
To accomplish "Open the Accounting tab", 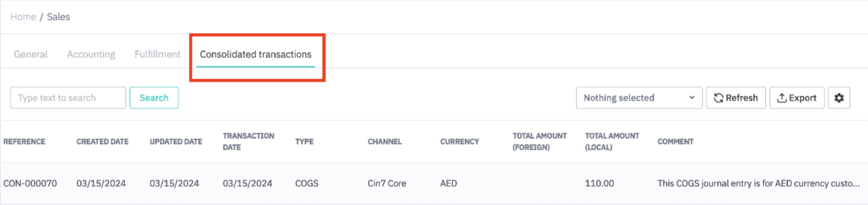I will tap(91, 54).
